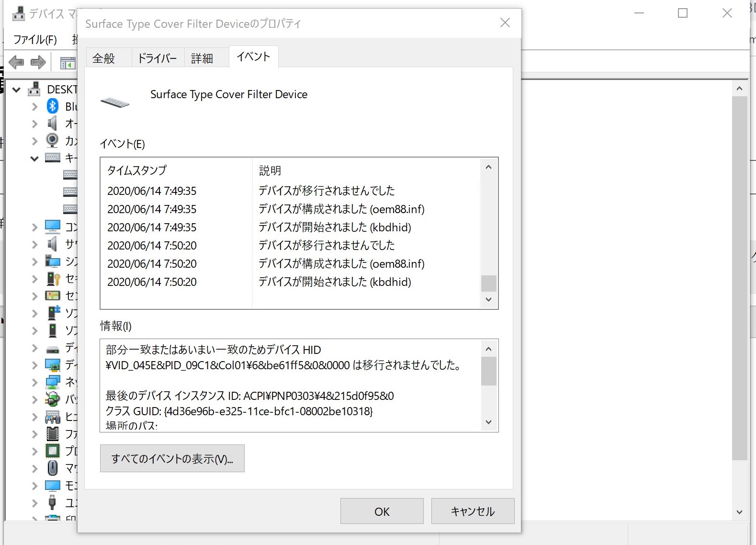Select the security device key icon

(x=53, y=278)
